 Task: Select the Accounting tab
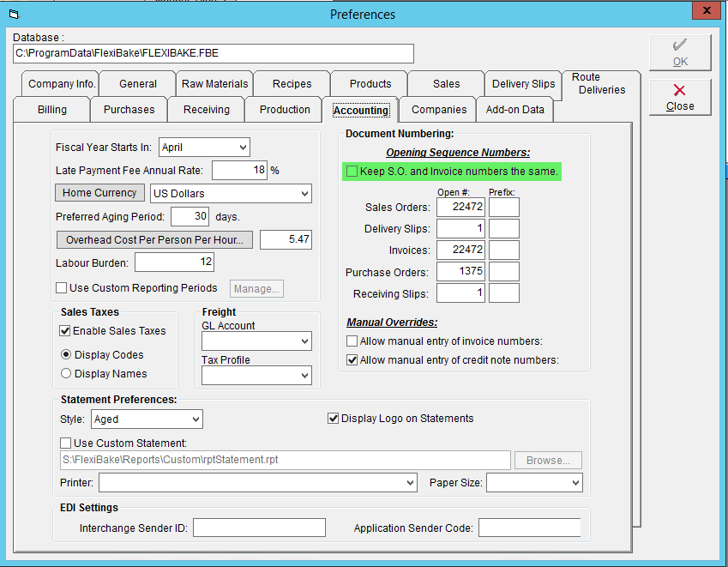coord(361,110)
